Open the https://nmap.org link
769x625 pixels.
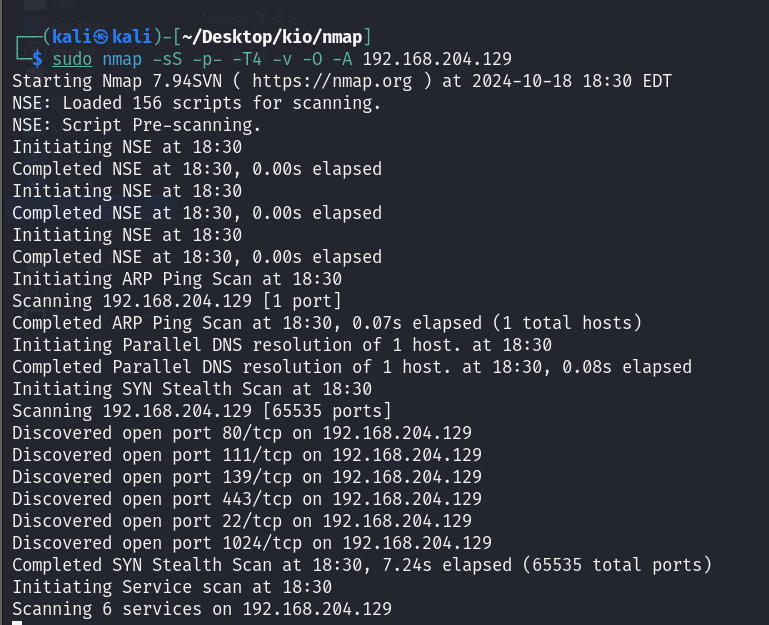click(332, 81)
